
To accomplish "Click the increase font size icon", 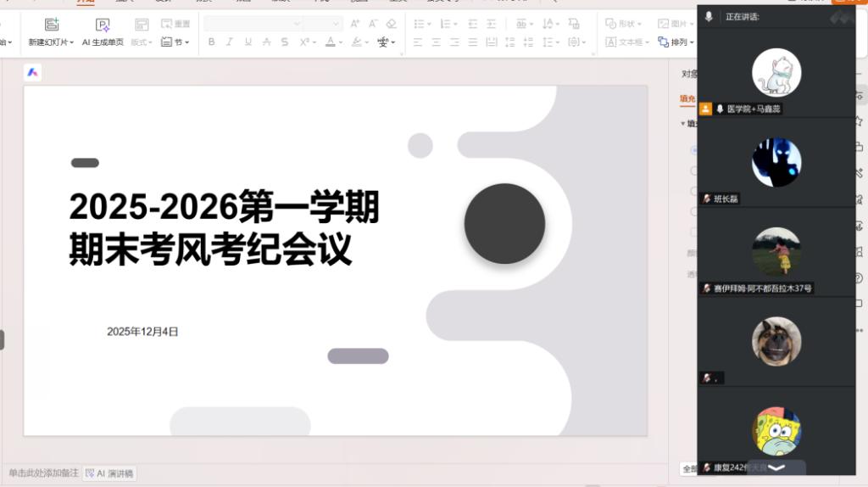I will (354, 24).
